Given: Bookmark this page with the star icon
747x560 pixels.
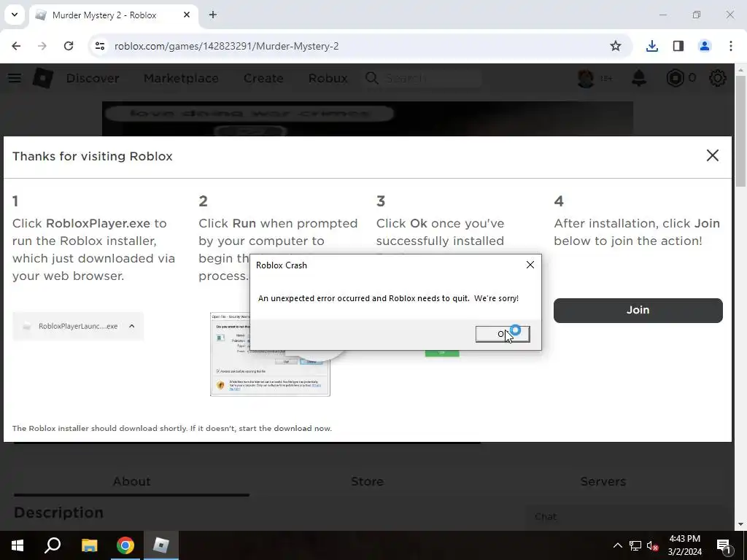Looking at the screenshot, I should [x=616, y=46].
